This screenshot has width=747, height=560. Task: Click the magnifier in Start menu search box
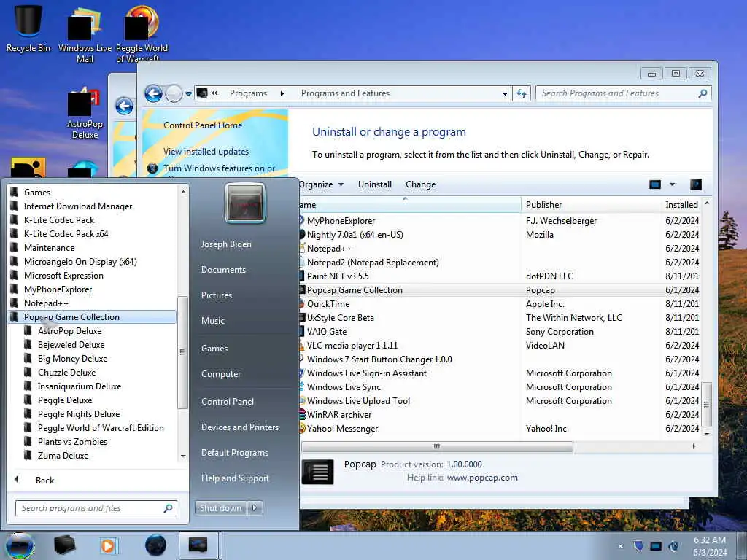click(x=169, y=508)
